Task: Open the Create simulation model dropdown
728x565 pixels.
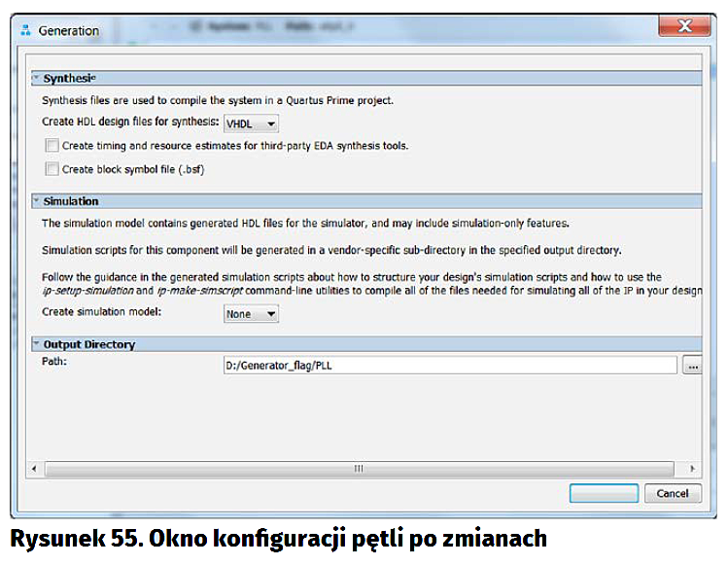Action: (251, 314)
